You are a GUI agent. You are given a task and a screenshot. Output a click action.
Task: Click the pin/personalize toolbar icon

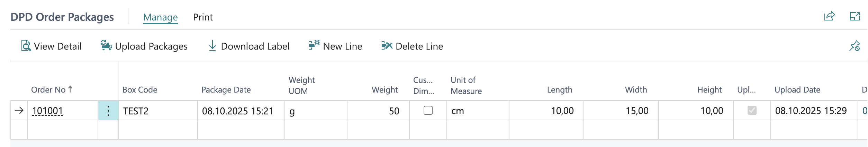point(855,46)
